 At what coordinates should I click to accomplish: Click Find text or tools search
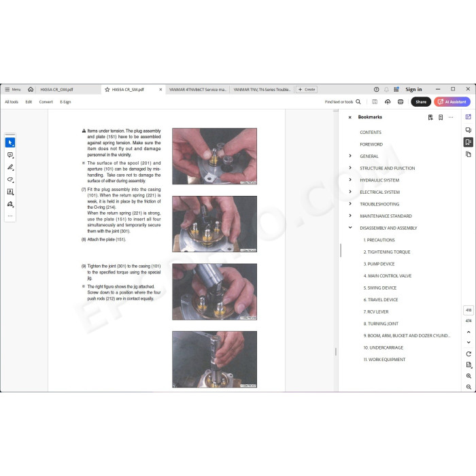pyautogui.click(x=343, y=102)
